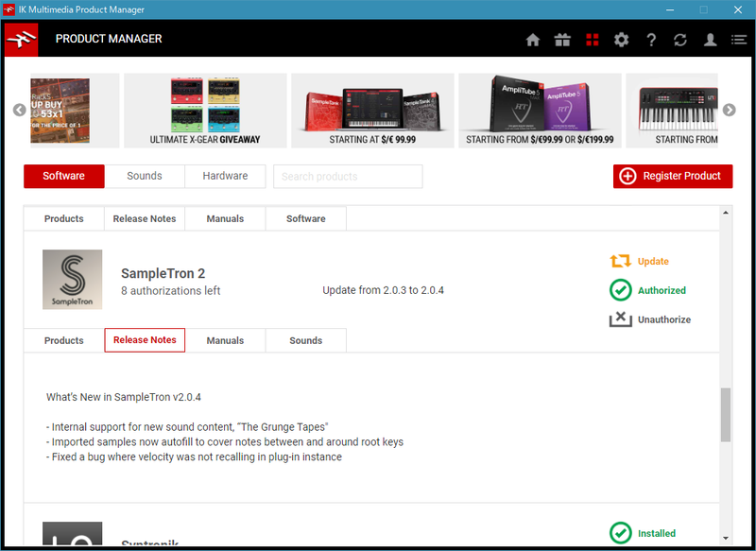
Task: Click the PRODUCT MANAGER header title
Action: click(x=109, y=39)
